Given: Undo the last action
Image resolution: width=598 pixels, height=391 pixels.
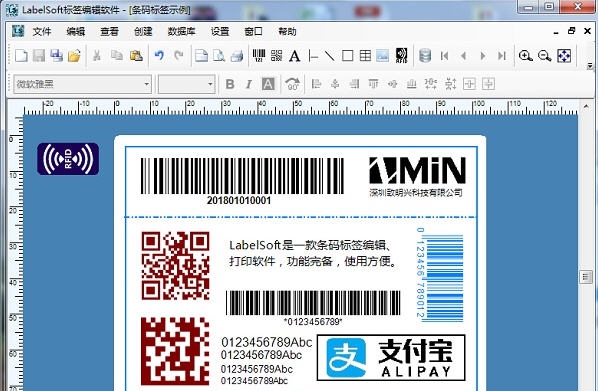Looking at the screenshot, I should click(x=159, y=56).
